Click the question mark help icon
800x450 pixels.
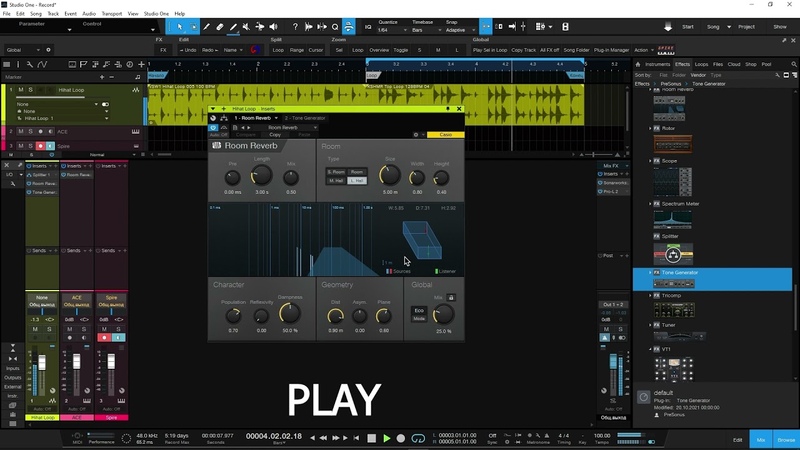pos(295,27)
